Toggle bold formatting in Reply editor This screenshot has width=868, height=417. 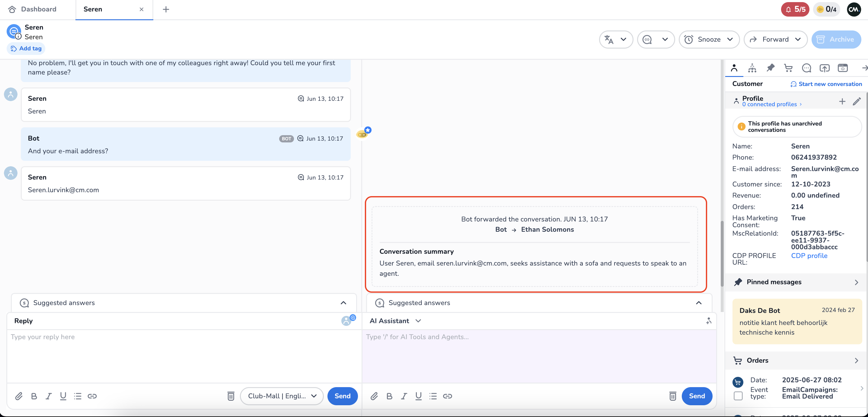click(34, 396)
